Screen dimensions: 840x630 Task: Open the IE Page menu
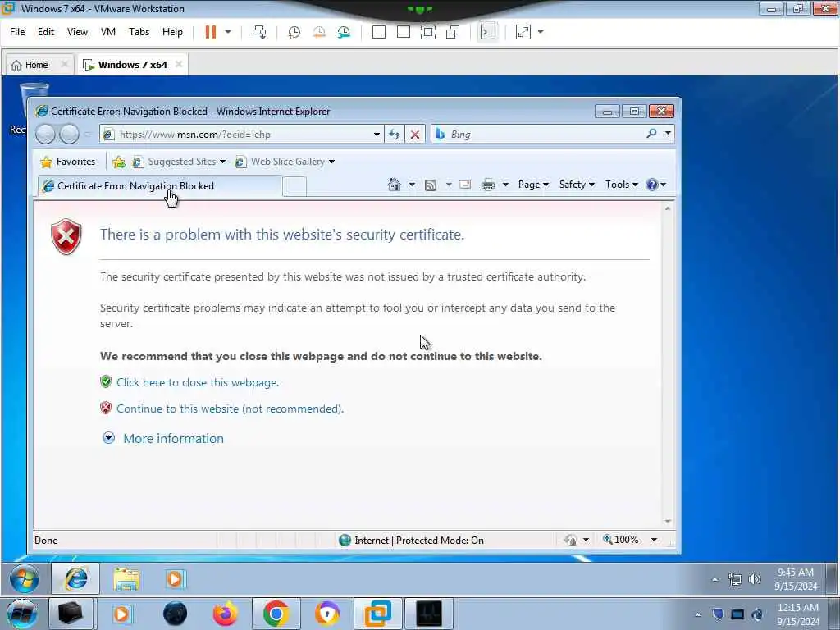click(x=533, y=185)
